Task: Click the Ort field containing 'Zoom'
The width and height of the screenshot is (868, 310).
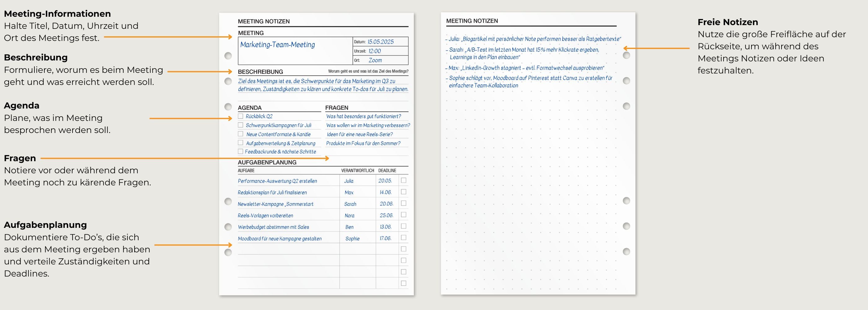Action: (375, 60)
